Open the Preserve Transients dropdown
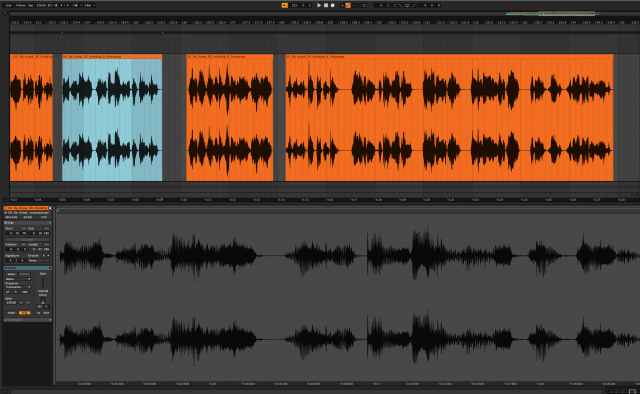The height and width of the screenshot is (394, 640). [x=18, y=287]
